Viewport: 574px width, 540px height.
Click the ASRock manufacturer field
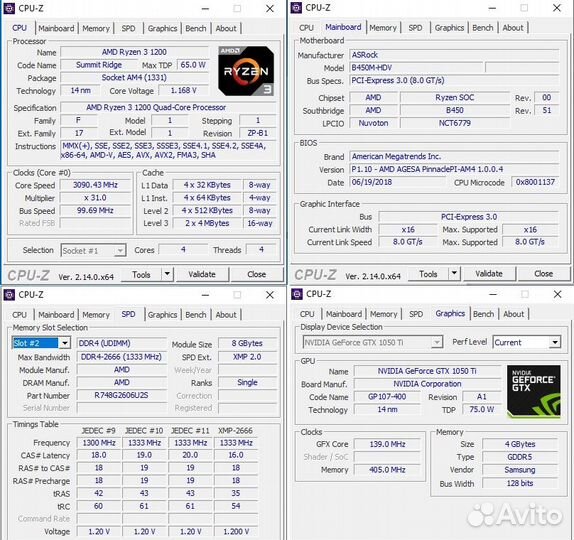[x=454, y=55]
